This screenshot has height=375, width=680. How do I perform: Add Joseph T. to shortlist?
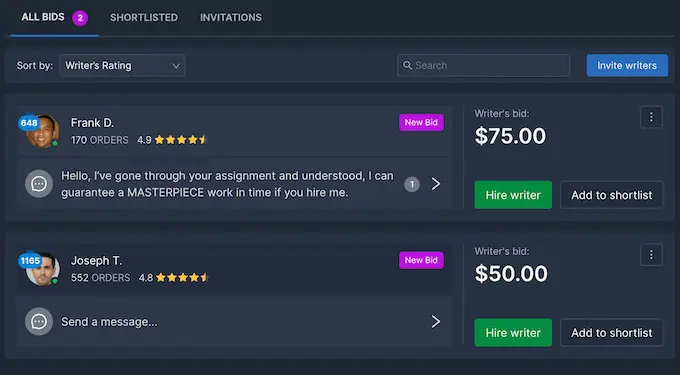point(611,333)
